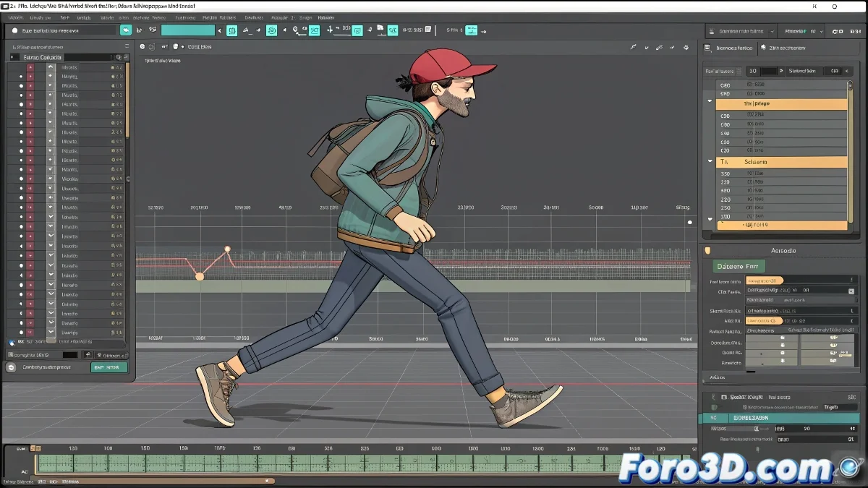This screenshot has height=488, width=868.
Task: Click the search field in the top-left toolbar
Action: tap(63, 30)
